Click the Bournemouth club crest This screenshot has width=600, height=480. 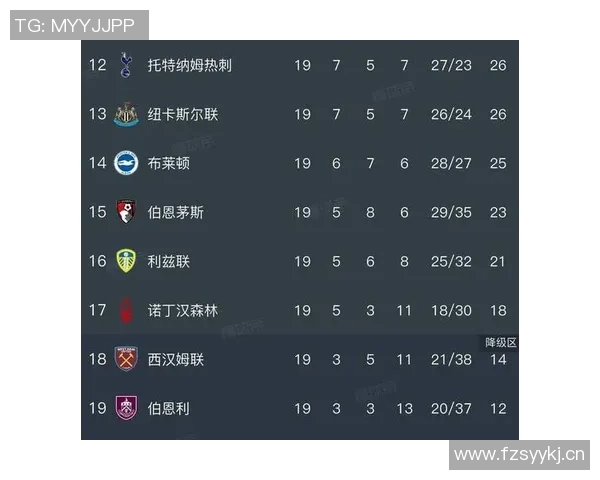pyautogui.click(x=126, y=212)
